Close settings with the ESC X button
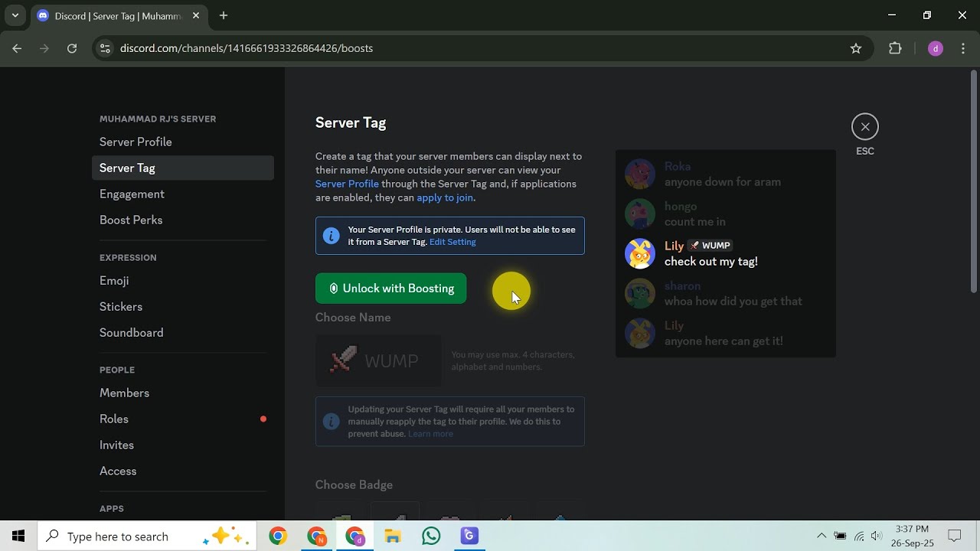980x551 pixels. (865, 127)
